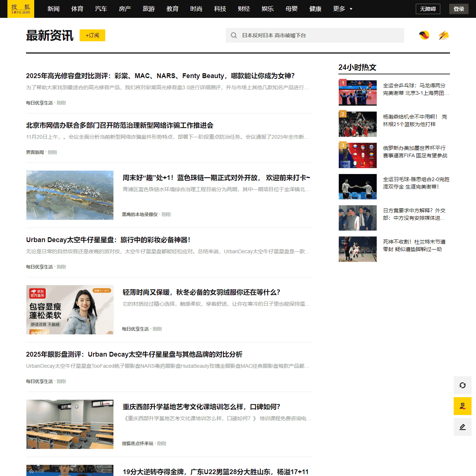This screenshot has height=476, width=476.
Task: Open the Sohu fox mascot icon
Action: [424, 35]
